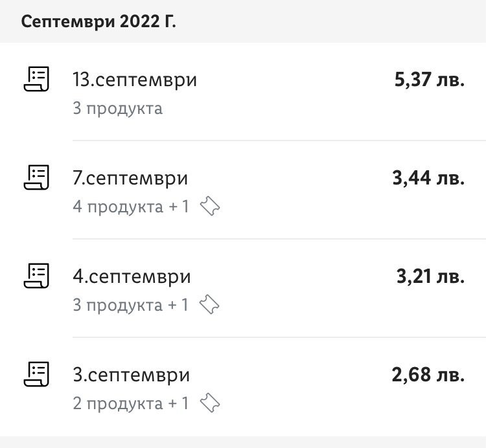Click receipt icon for 3.септември
Image resolution: width=486 pixels, height=448 pixels.
36,375
